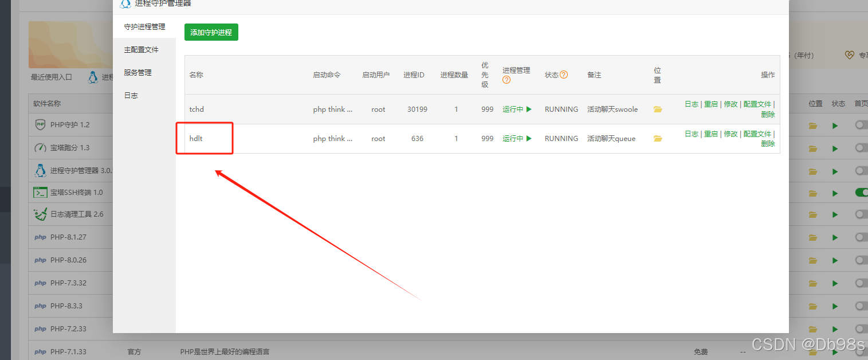The height and width of the screenshot is (360, 868).
Task: Click help icon beside 进程管理 header
Action: (x=506, y=80)
